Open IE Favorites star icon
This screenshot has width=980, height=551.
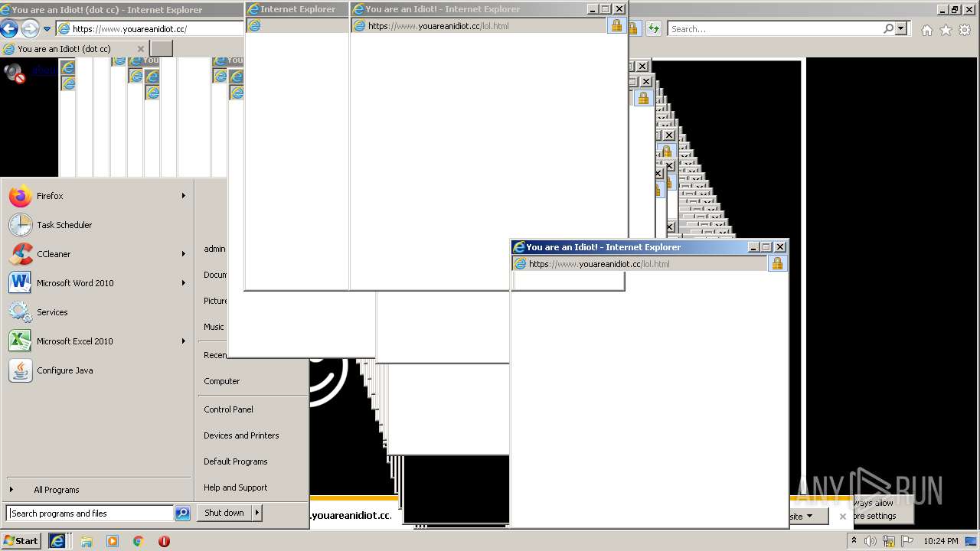[946, 30]
